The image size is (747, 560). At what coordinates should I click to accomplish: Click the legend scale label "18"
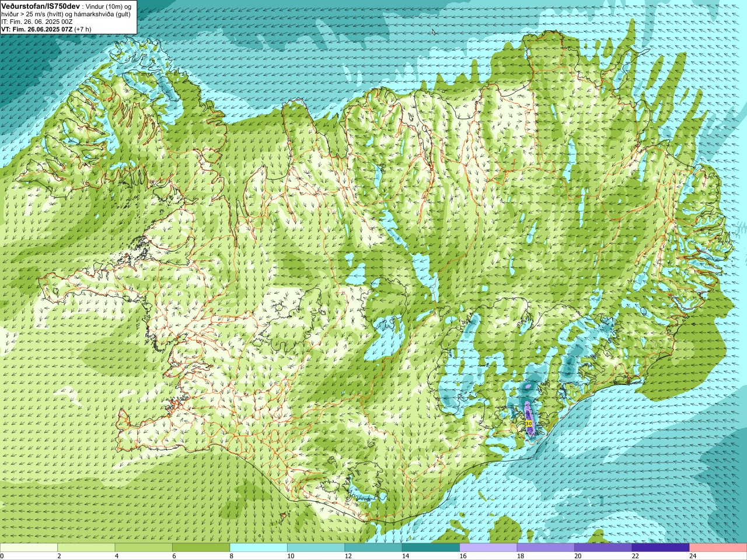pyautogui.click(x=520, y=556)
